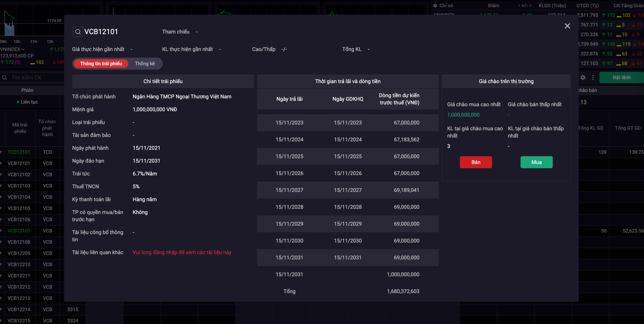Expand the VCB12102 row arrow
644x324 pixels.
point(1,174)
